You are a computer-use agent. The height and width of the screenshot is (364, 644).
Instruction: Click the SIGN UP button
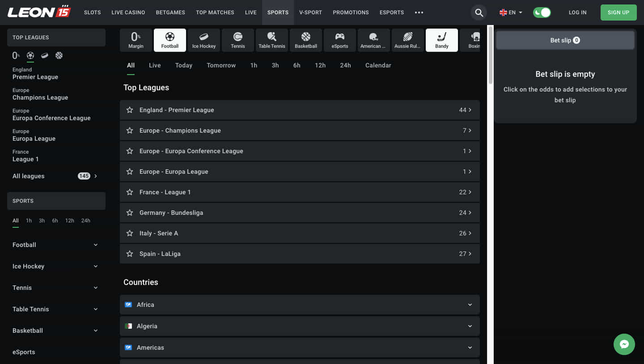point(619,13)
